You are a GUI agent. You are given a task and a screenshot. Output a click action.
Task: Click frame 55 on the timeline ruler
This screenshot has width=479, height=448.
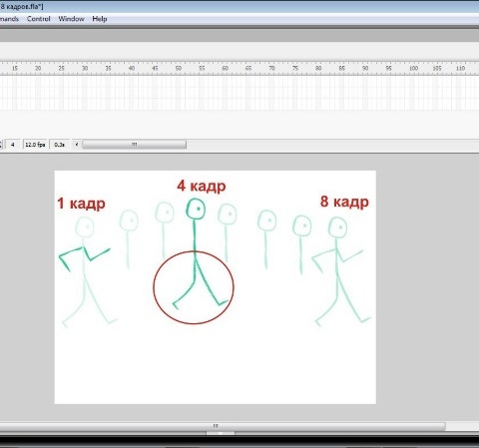pyautogui.click(x=202, y=68)
